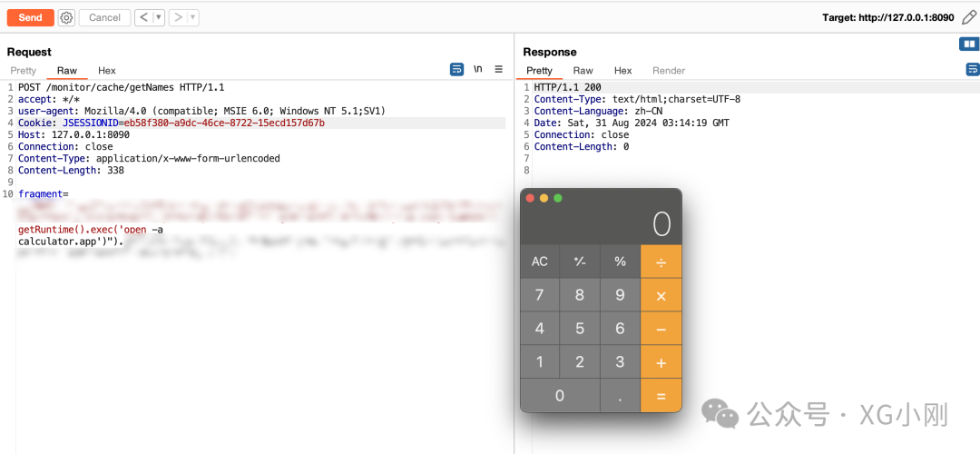Click the multiply key in Calculator
Viewport: 980px width, 454px height.
(661, 295)
